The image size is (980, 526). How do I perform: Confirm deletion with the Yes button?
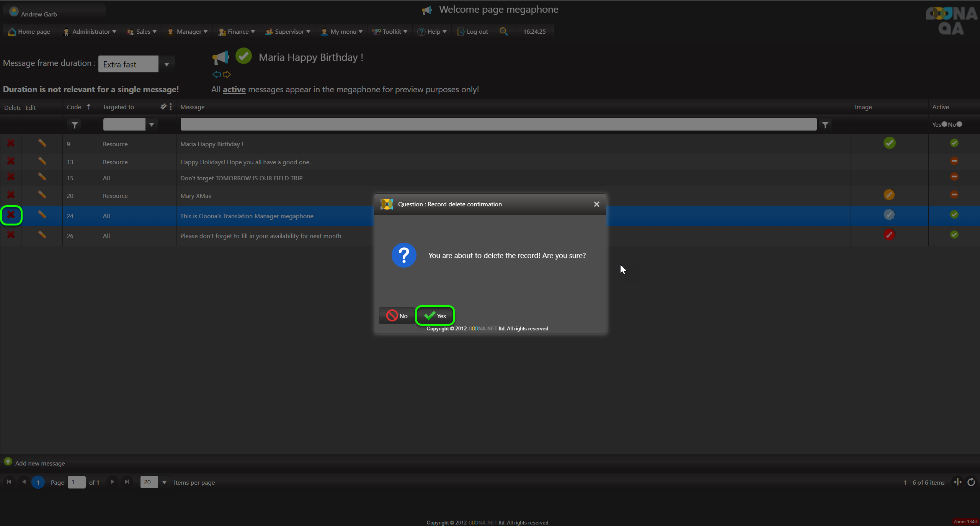pyautogui.click(x=435, y=315)
